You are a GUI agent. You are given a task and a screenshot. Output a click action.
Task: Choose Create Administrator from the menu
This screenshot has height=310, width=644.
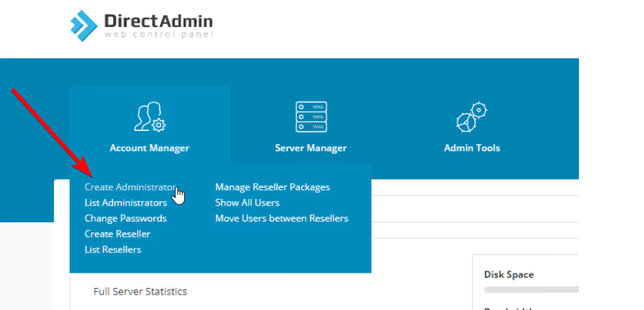coord(131,187)
